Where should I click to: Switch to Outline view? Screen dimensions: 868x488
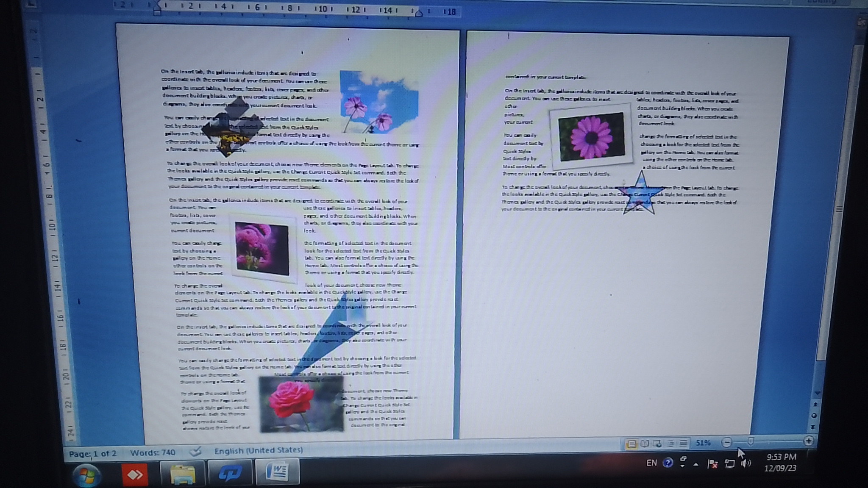tap(671, 444)
